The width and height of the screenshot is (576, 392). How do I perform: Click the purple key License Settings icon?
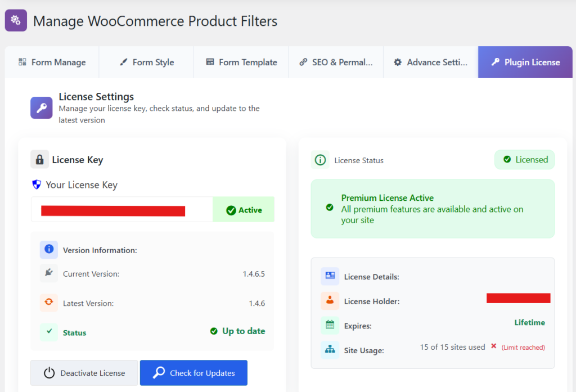[x=42, y=108]
